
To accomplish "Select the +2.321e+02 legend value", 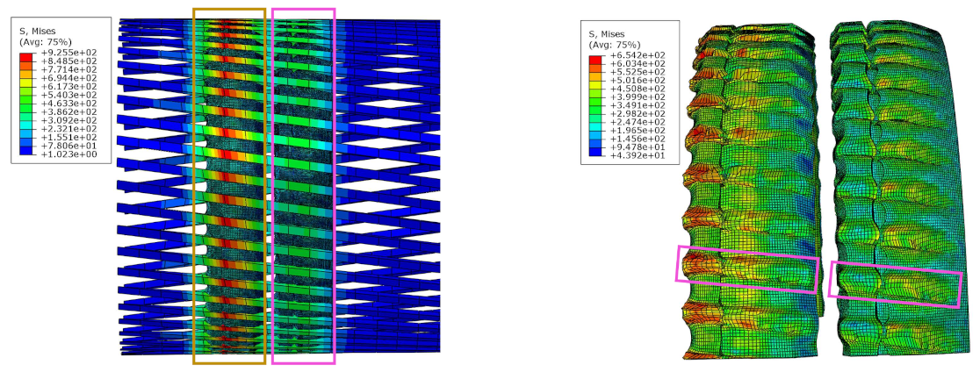I will click(x=68, y=129).
